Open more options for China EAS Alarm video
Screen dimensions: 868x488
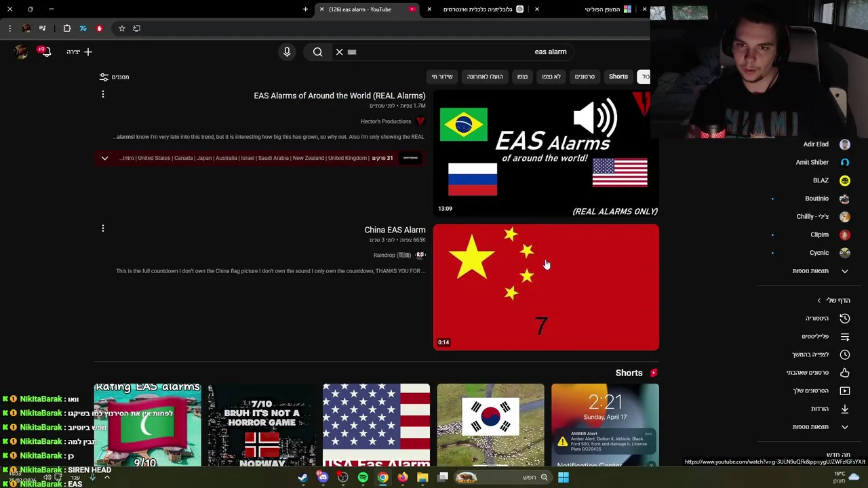[x=103, y=228]
